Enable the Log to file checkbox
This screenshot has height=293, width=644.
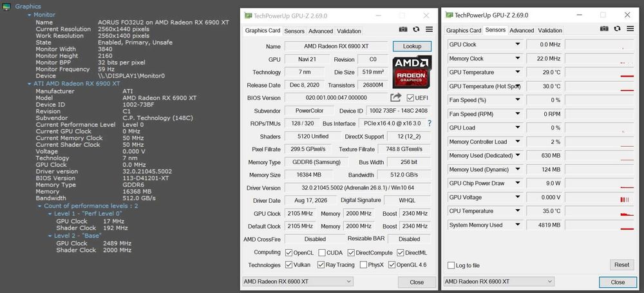tap(451, 265)
